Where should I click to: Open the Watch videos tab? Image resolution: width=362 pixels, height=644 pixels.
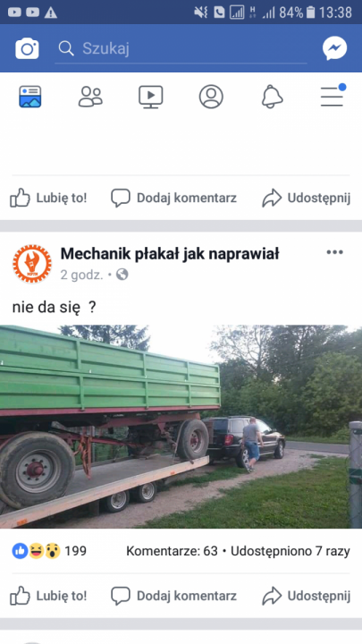[151, 97]
